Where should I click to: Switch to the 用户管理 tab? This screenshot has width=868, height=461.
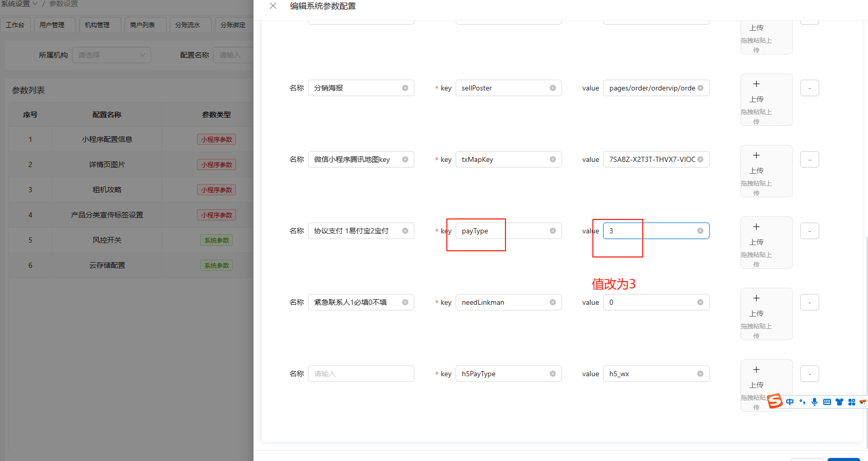pyautogui.click(x=55, y=25)
